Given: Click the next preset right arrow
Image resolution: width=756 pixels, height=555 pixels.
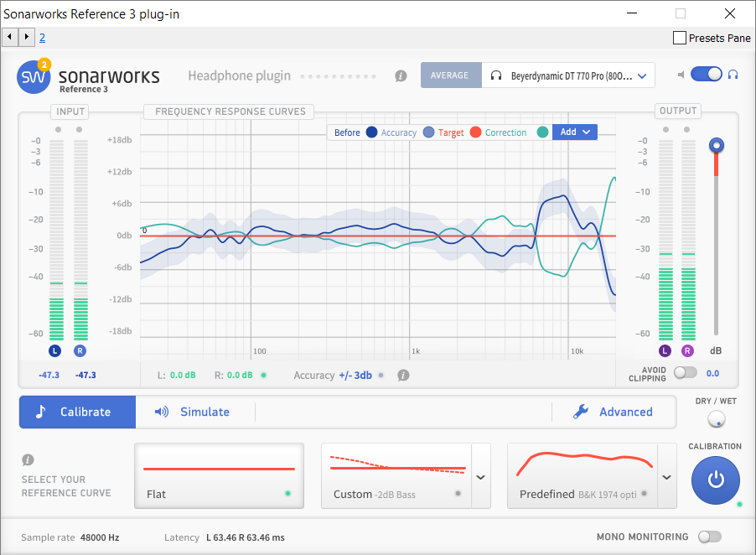Looking at the screenshot, I should 27,37.
